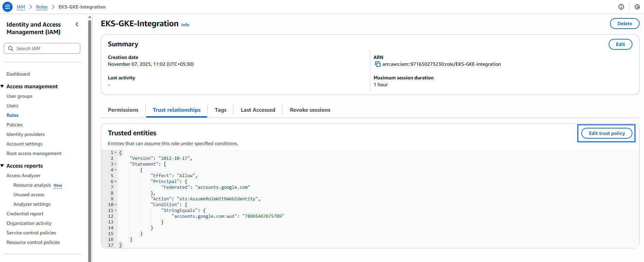
Task: Select the Revoke sessions tab
Action: coord(310,110)
